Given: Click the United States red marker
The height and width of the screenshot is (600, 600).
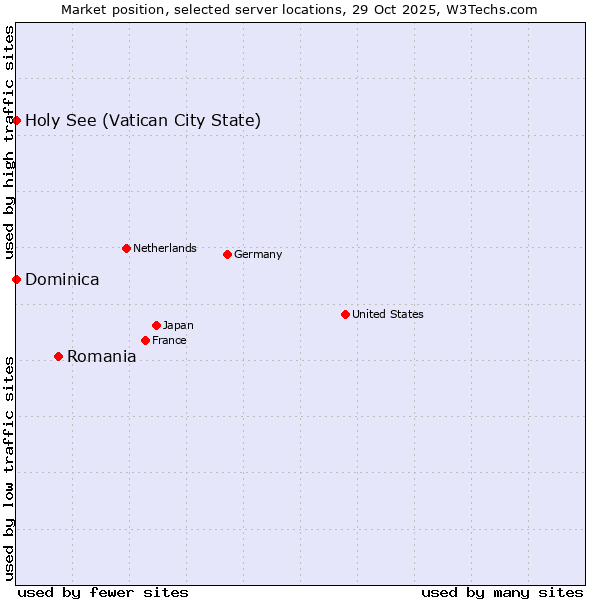Looking at the screenshot, I should click(x=345, y=314).
